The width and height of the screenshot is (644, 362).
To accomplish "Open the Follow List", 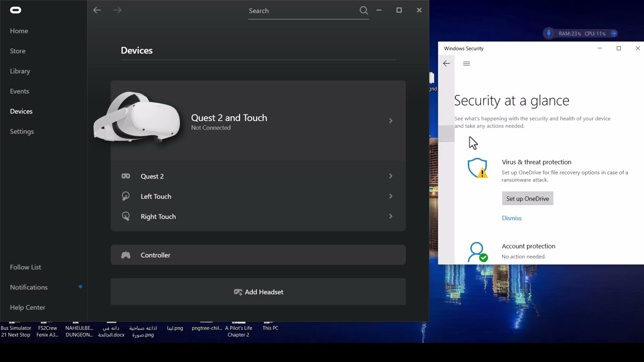I will (x=26, y=267).
